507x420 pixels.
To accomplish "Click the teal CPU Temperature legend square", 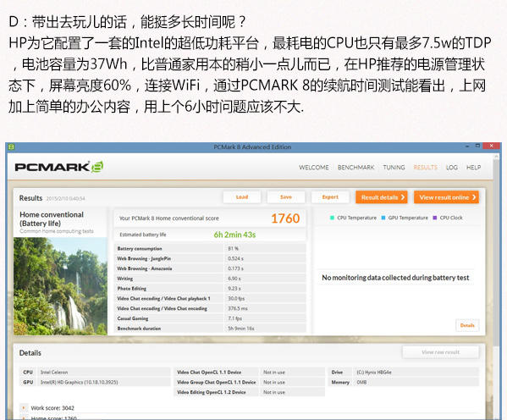I will coord(332,218).
